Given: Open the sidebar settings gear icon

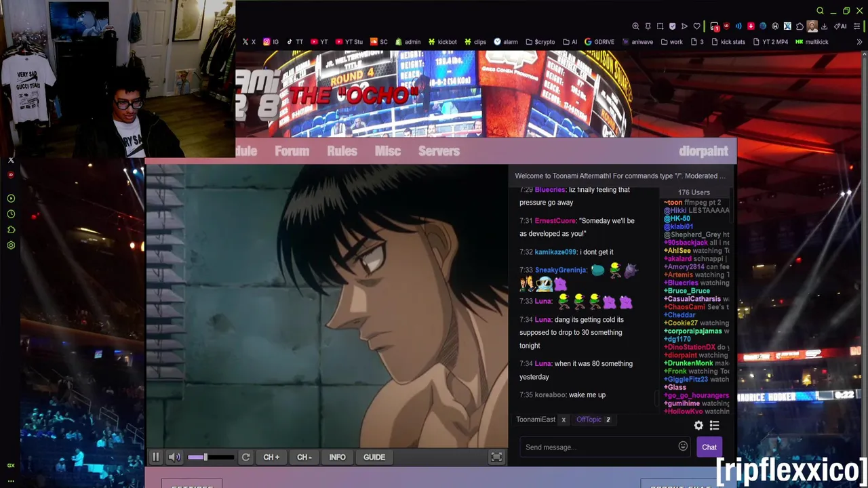Looking at the screenshot, I should pos(11,245).
